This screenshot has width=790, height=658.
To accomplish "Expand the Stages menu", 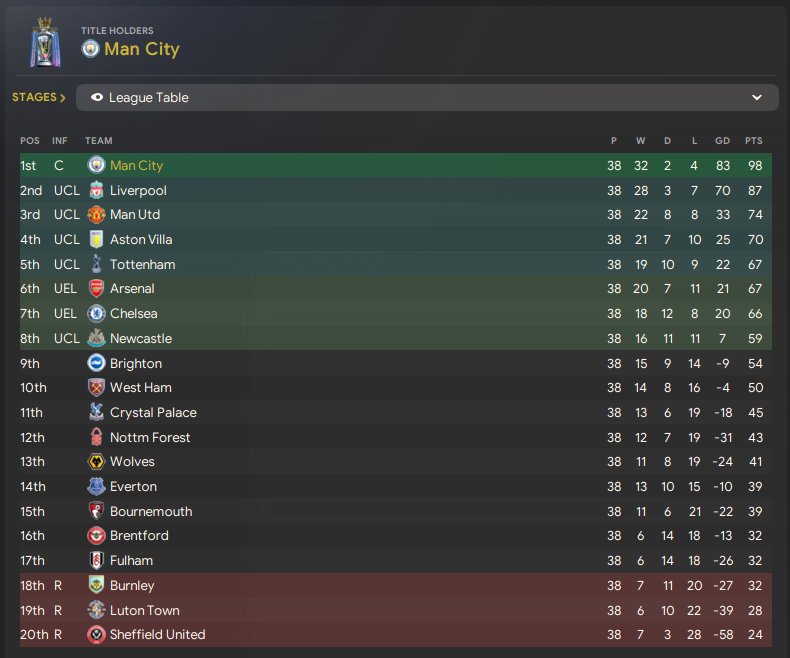I will click(39, 98).
